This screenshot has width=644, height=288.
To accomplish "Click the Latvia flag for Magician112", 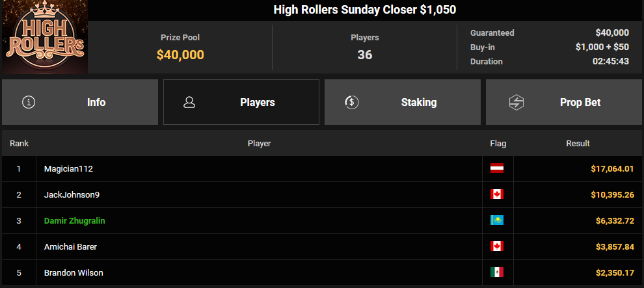I will coord(496,168).
